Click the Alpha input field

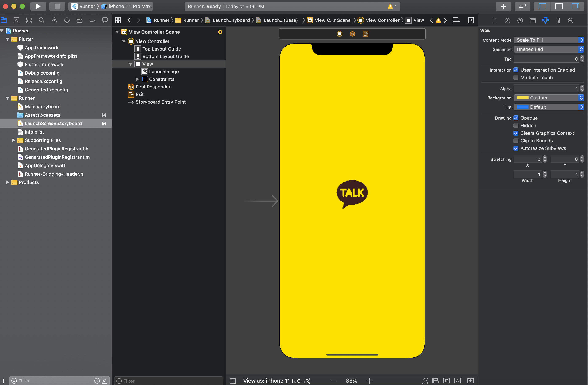[546, 88]
